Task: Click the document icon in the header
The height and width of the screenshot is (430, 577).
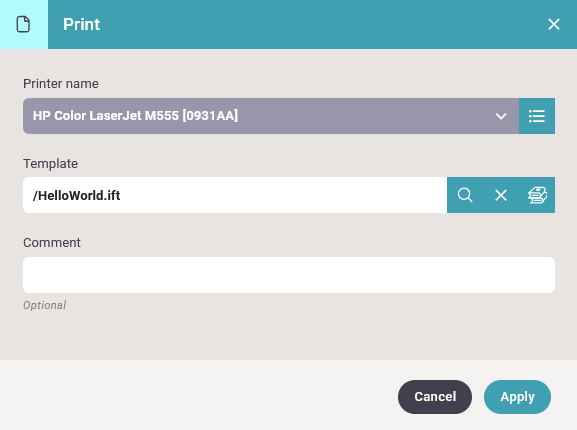Action: tap(23, 24)
